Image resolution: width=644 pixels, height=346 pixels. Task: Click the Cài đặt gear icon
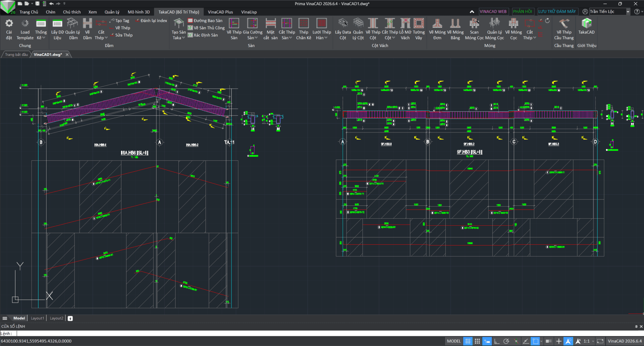point(9,23)
